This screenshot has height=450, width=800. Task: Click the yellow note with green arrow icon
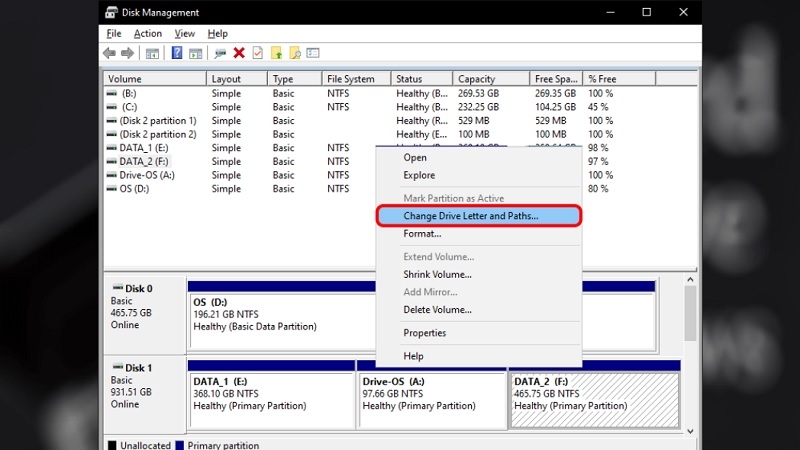276,53
